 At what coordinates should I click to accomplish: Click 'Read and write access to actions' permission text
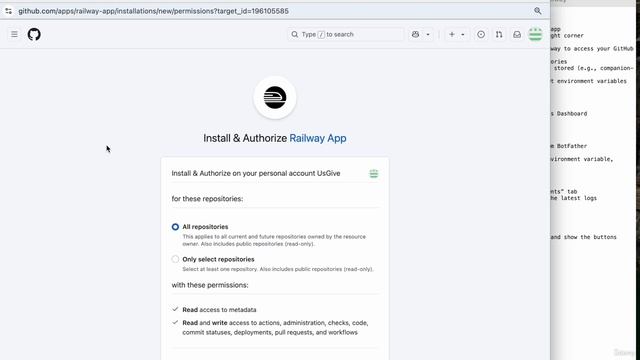275,327
